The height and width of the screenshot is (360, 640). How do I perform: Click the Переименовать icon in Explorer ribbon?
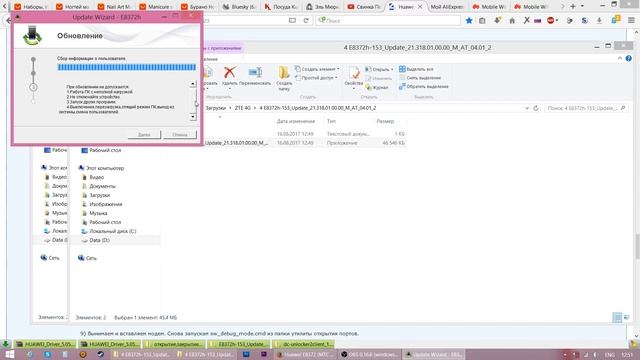coord(255,73)
